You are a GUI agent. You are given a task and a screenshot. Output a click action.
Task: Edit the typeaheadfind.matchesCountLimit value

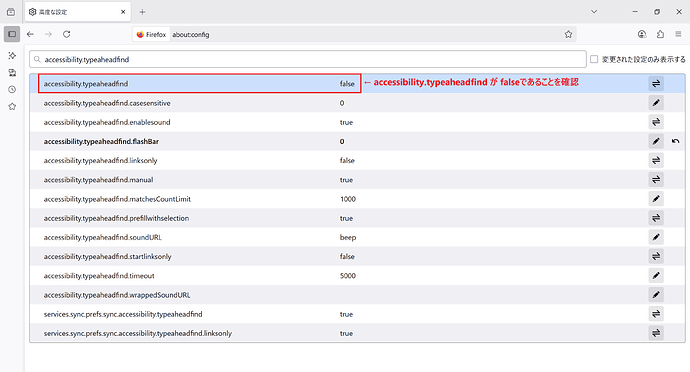pos(656,199)
